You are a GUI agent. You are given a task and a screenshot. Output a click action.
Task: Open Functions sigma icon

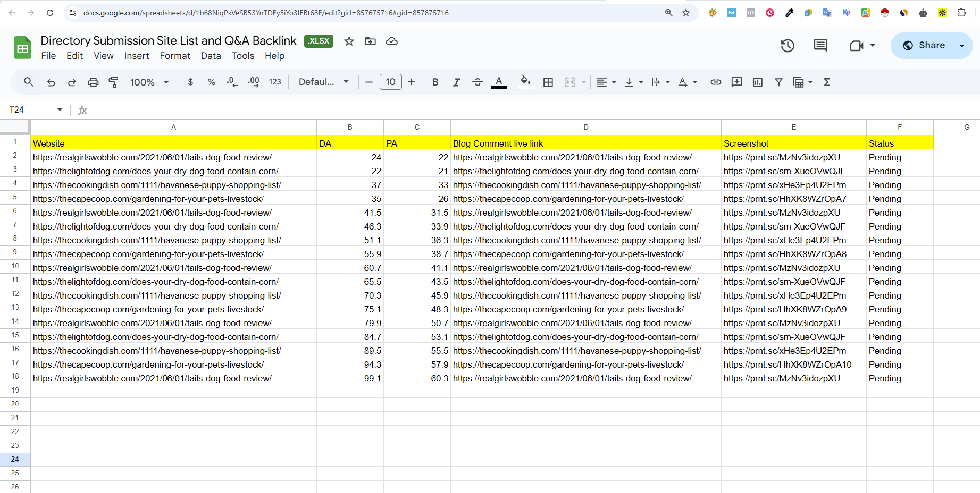pos(827,82)
